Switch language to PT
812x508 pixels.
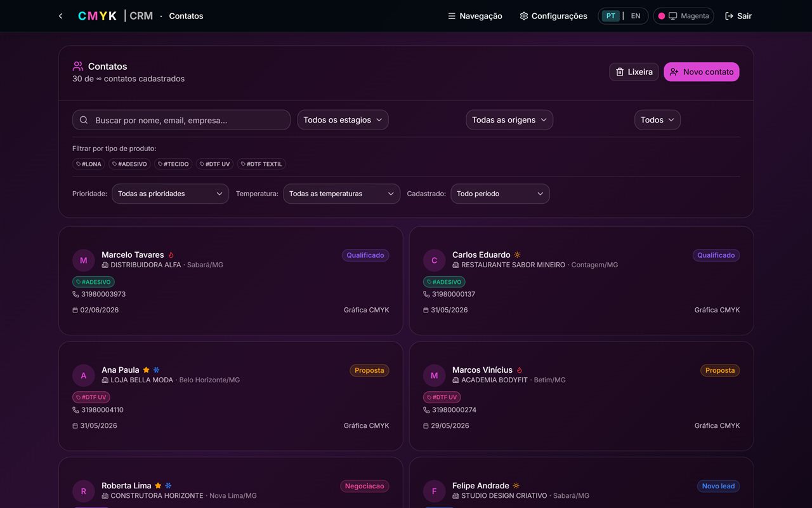click(610, 16)
